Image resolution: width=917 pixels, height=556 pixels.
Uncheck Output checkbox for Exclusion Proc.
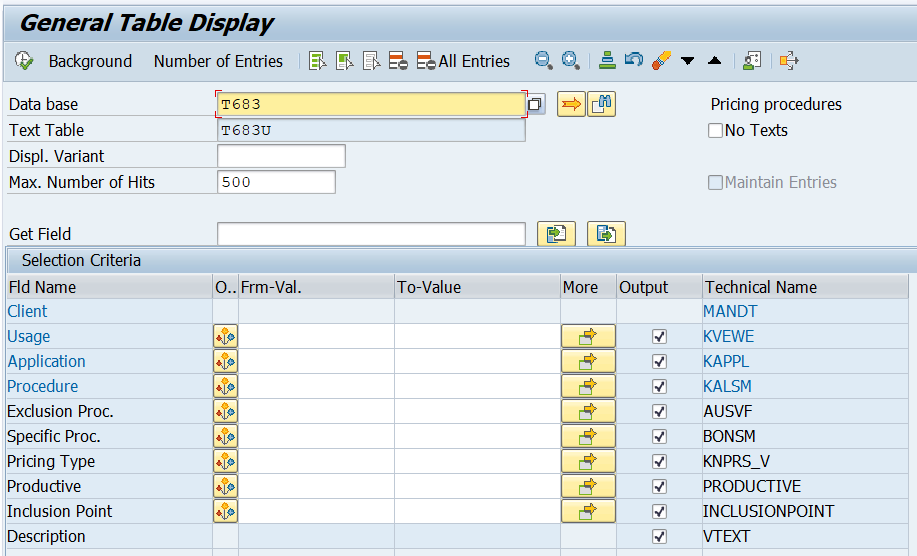659,412
